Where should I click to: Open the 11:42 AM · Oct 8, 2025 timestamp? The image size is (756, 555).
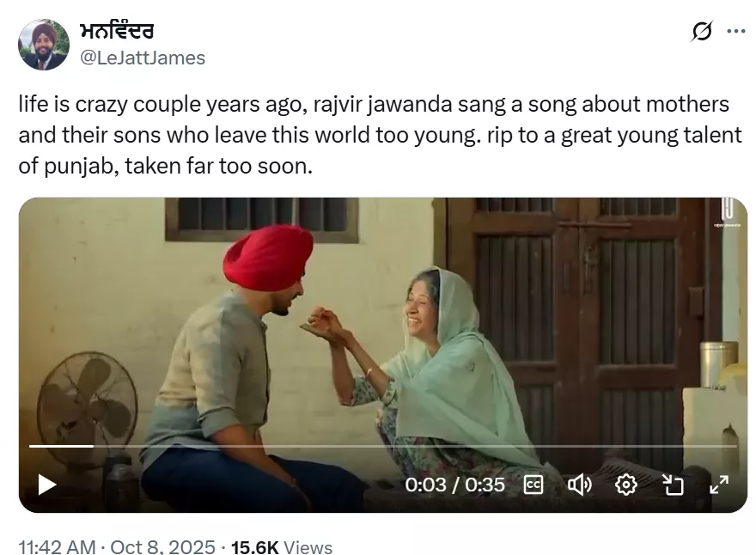pos(117,547)
